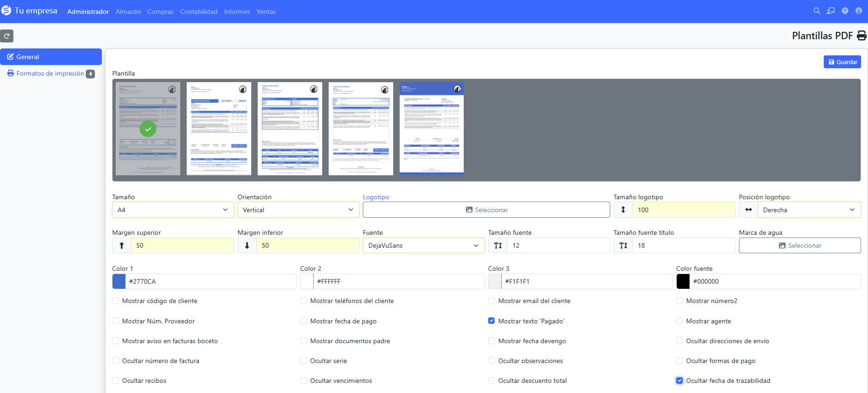This screenshot has height=393, width=868.
Task: Open the Tamaño A4 dropdown
Action: point(173,210)
